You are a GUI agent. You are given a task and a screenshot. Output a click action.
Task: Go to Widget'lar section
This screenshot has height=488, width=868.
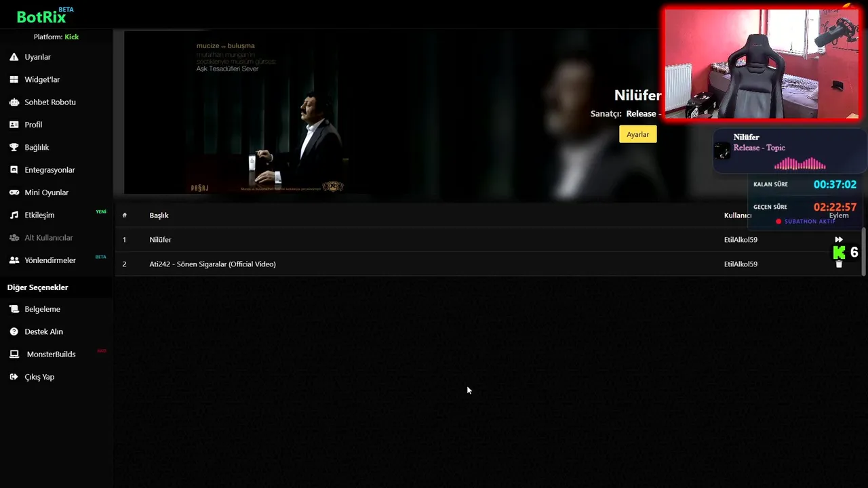click(x=42, y=79)
